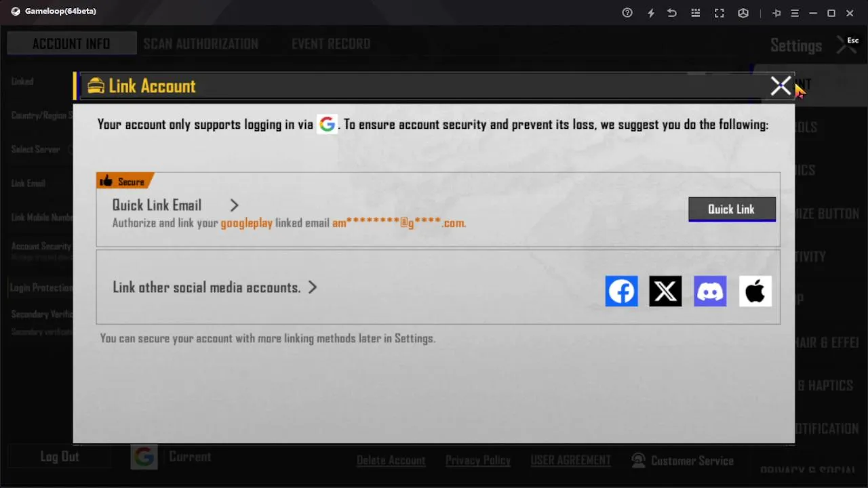The height and width of the screenshot is (488, 868).
Task: Click the masked email am********@g****.com
Action: 399,223
